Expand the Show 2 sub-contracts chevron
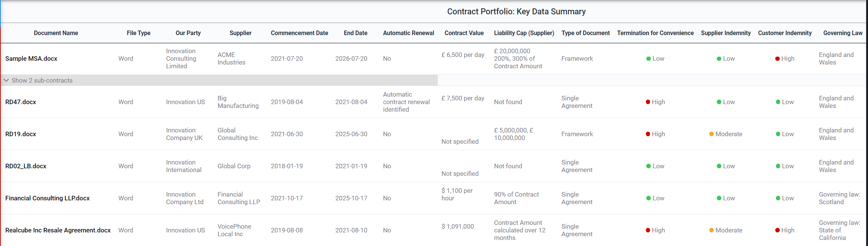Viewport: 868px width, 246px height. 6,80
